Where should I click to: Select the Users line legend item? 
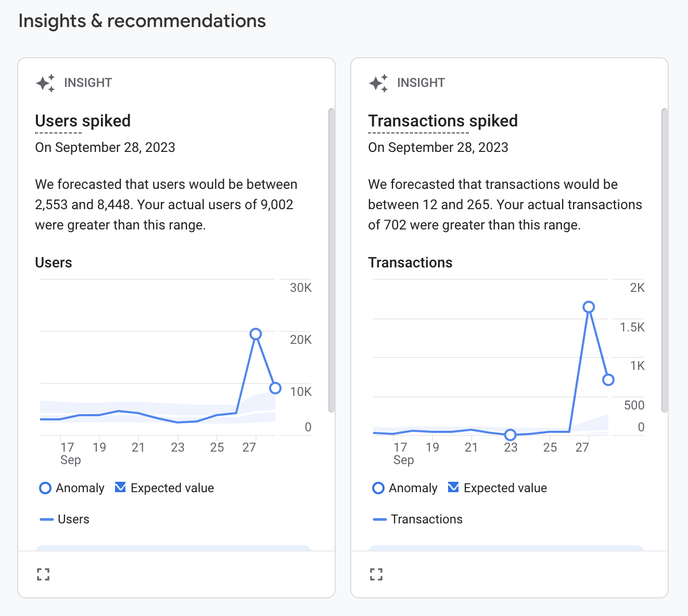(x=64, y=519)
